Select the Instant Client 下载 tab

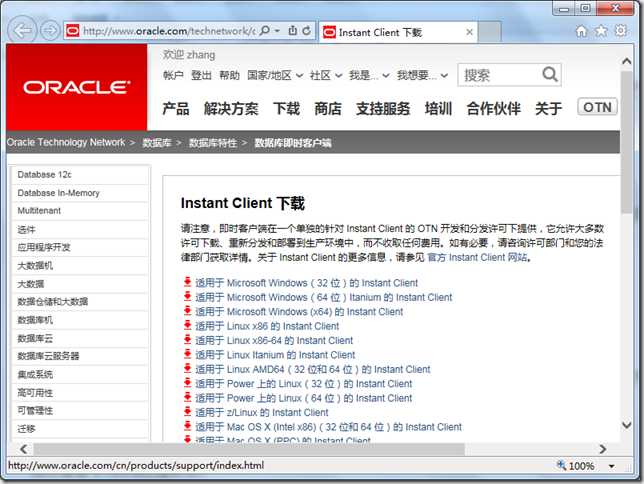[398, 32]
